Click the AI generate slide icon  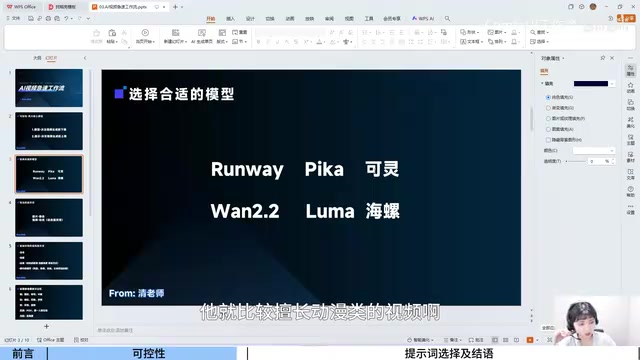pyautogui.click(x=202, y=33)
